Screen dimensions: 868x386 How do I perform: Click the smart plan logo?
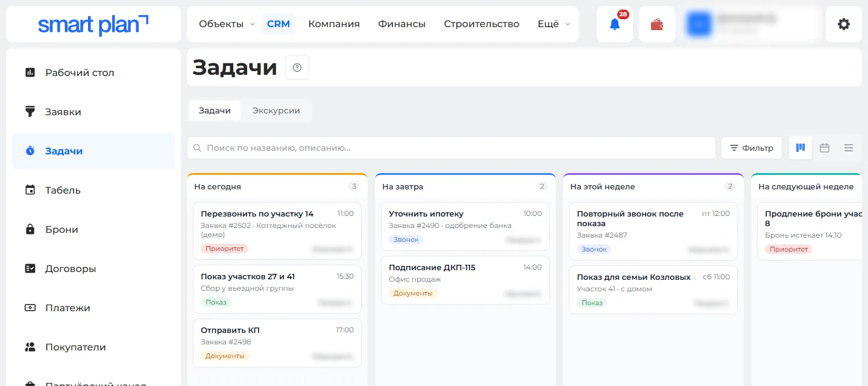click(93, 24)
